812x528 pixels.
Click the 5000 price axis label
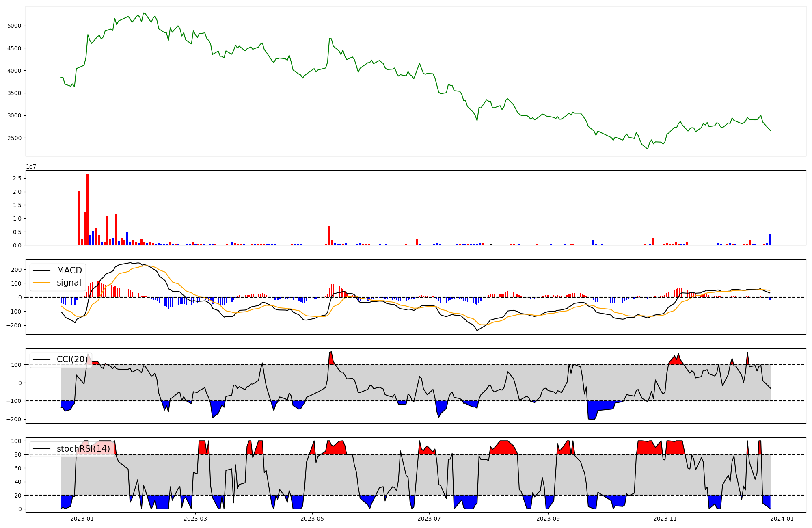pos(14,26)
